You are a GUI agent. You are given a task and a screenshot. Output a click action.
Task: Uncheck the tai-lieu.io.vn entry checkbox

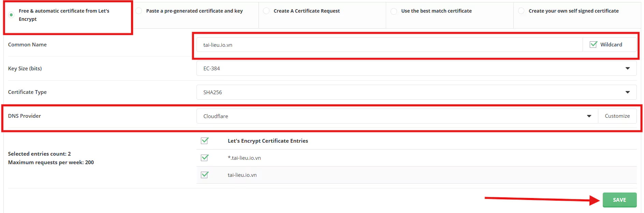(205, 175)
